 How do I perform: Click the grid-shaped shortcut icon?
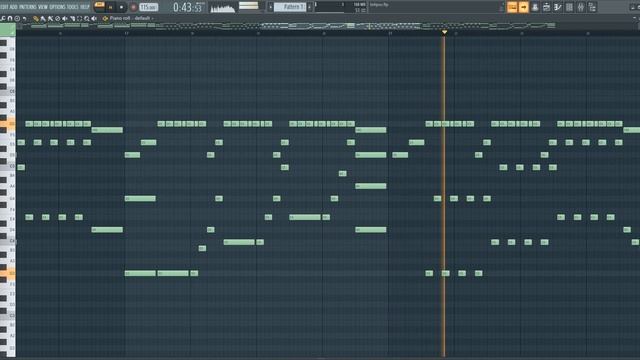point(569,7)
